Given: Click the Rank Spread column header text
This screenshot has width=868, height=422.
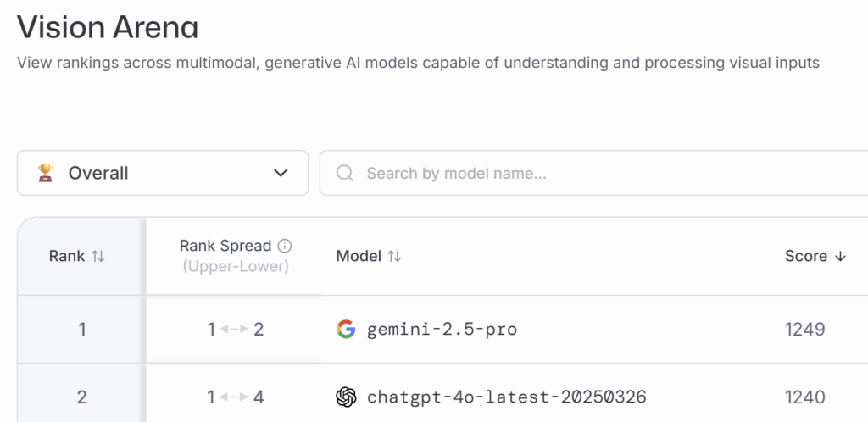Looking at the screenshot, I should pyautogui.click(x=225, y=246).
